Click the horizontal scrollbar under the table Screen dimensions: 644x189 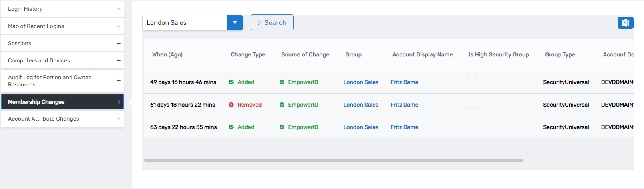click(x=334, y=160)
